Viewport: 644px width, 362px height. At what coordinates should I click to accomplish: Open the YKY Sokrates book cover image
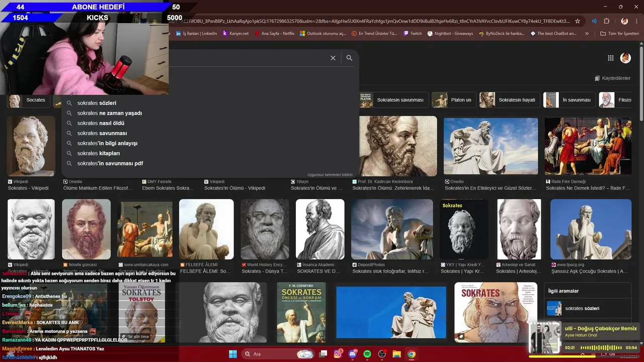coord(464,229)
